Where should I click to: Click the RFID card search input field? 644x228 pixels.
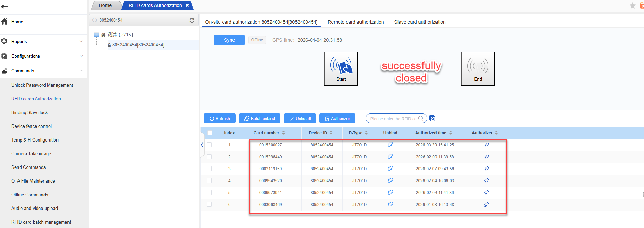tap(392, 119)
